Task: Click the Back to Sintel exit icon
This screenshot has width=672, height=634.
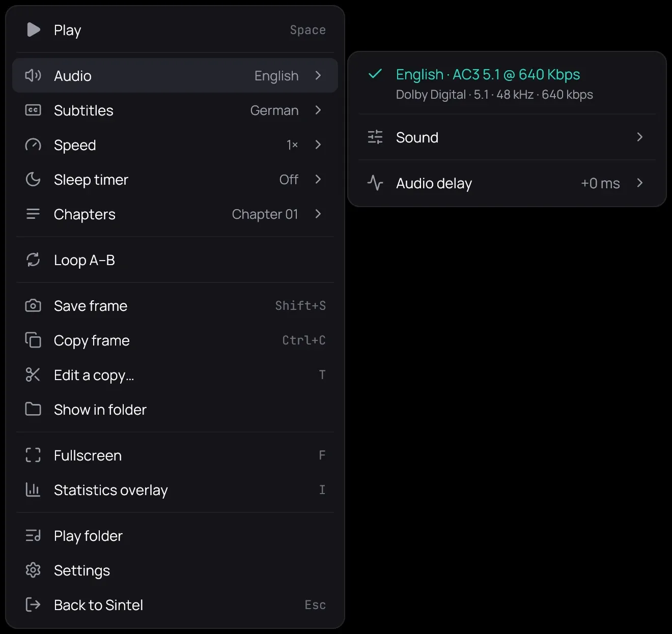Action: pos(33,604)
